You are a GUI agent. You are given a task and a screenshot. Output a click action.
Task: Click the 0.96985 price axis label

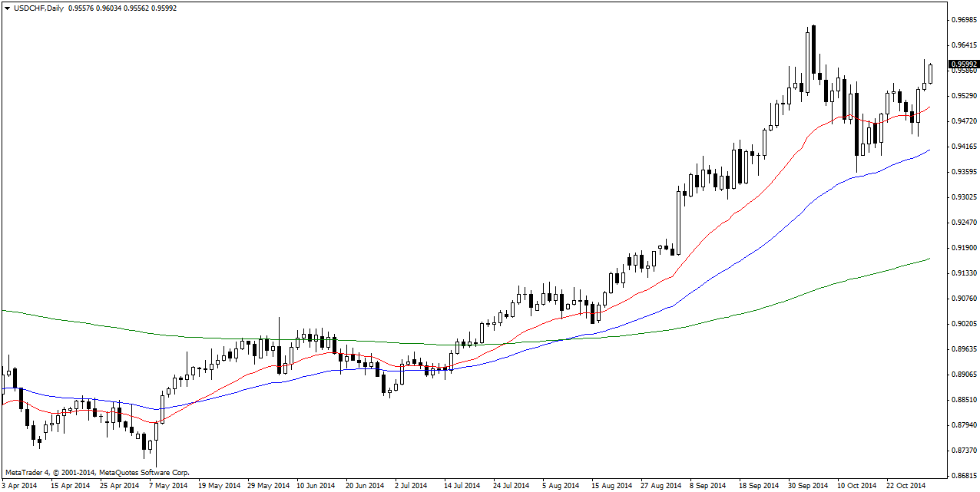(x=961, y=19)
